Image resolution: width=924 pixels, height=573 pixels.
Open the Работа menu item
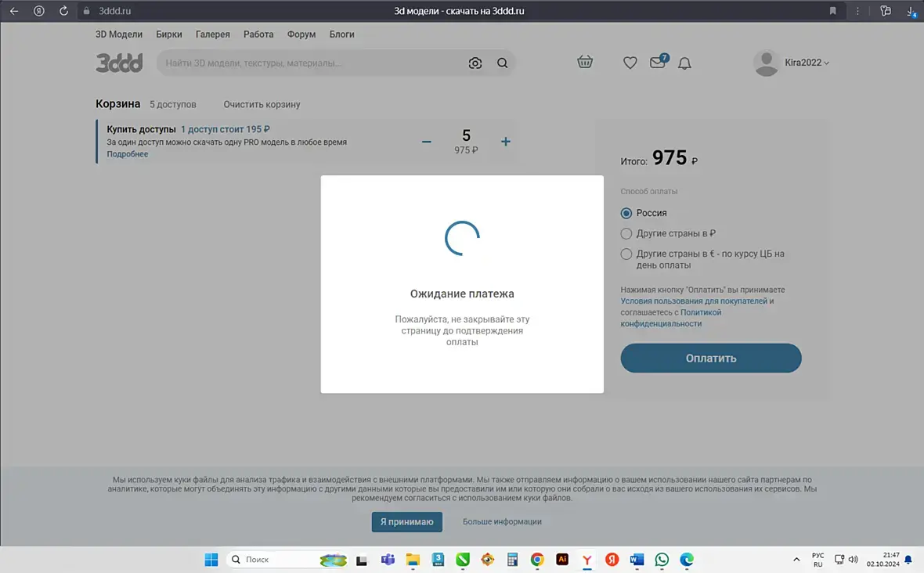click(258, 34)
